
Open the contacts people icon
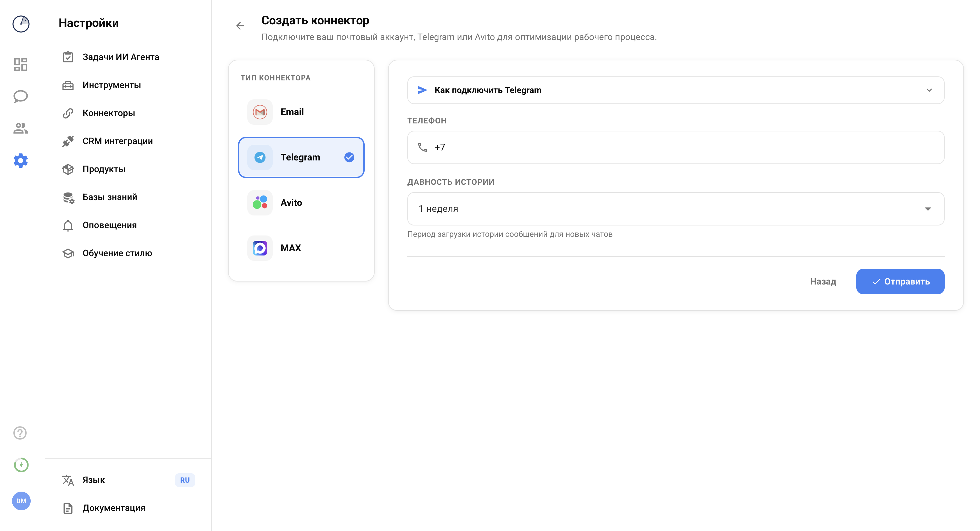21,128
